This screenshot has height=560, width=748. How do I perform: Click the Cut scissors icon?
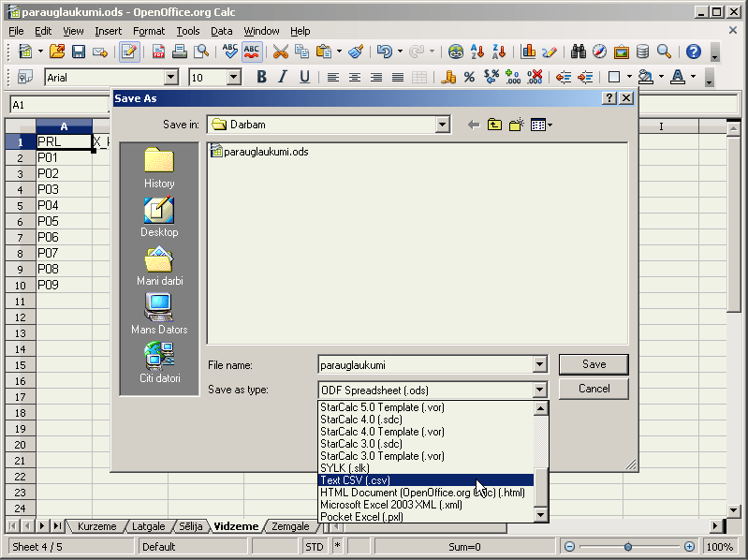(x=281, y=52)
